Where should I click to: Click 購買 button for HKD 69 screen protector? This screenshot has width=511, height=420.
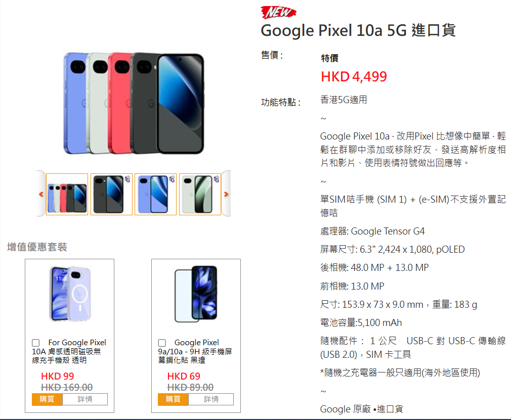click(173, 399)
